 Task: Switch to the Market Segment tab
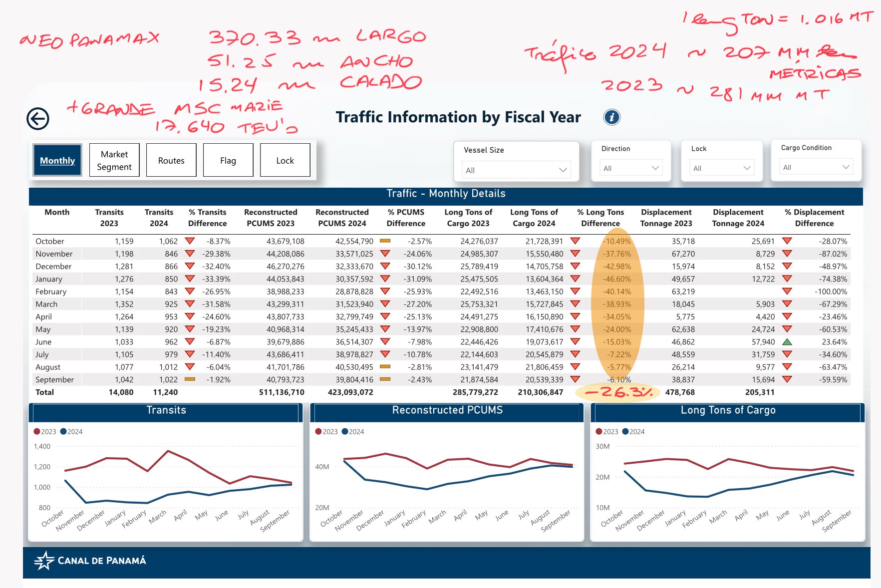(x=114, y=160)
